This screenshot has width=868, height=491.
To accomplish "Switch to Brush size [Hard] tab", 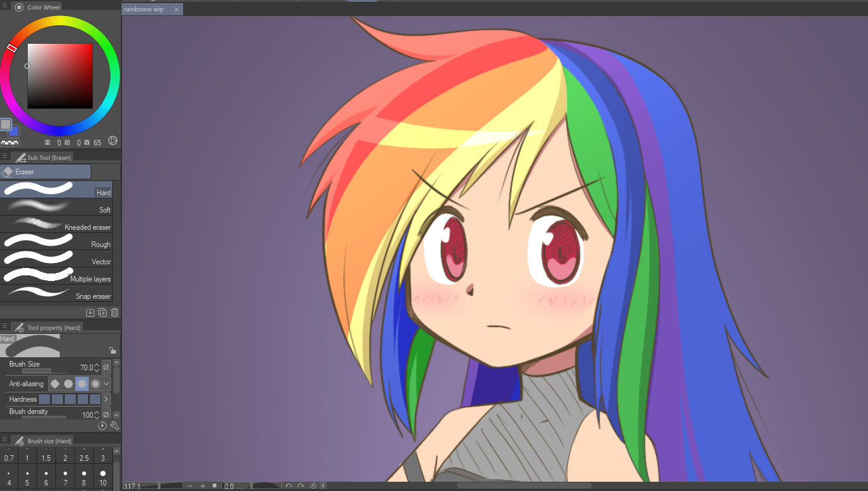I will 43,440.
